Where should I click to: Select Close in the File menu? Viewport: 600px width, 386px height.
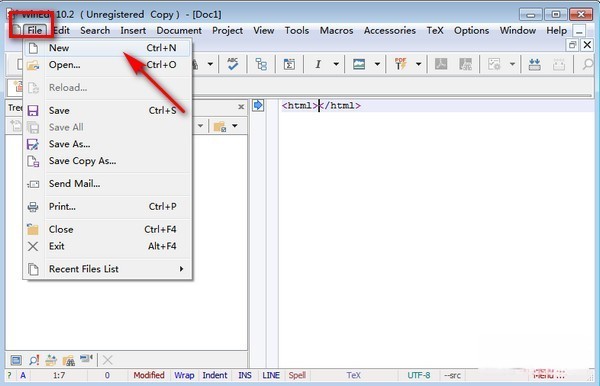click(107, 230)
